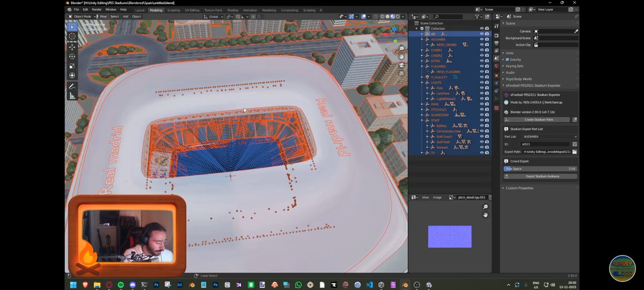Select the Rotate tool

point(72,56)
